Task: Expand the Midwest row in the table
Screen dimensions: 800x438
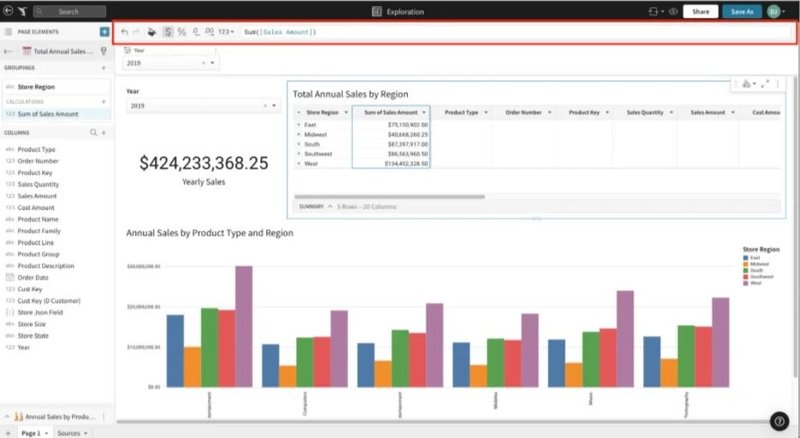Action: coord(299,134)
